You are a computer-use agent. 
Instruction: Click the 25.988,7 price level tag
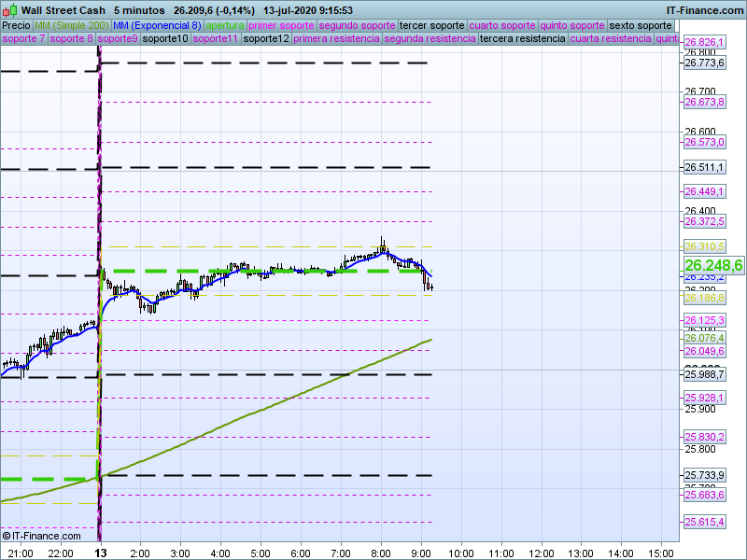pyautogui.click(x=705, y=374)
